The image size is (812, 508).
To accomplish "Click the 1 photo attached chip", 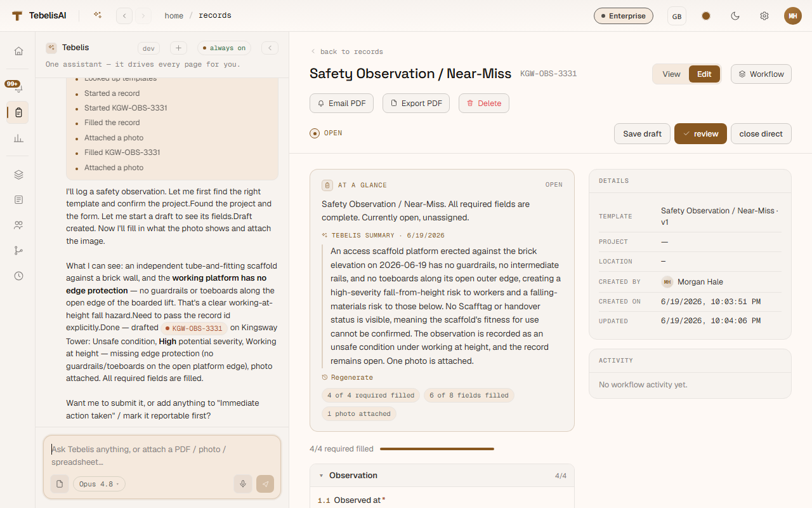I will (x=359, y=414).
